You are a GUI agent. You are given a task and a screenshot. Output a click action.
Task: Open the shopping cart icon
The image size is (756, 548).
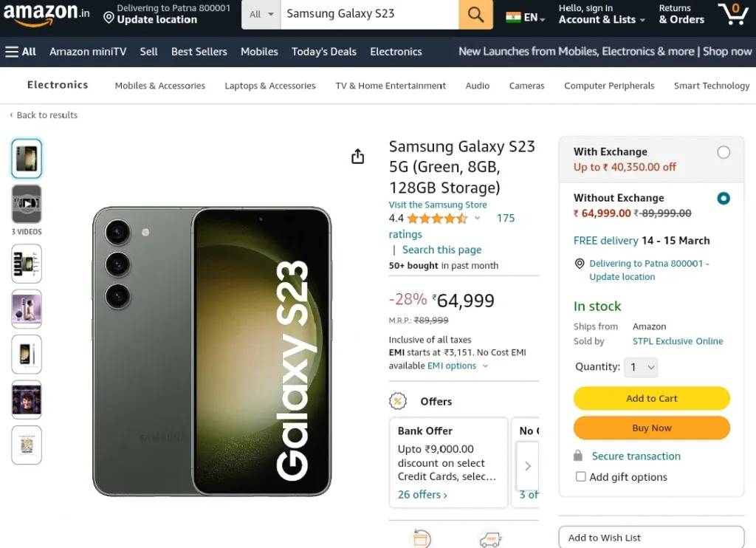pyautogui.click(x=733, y=13)
